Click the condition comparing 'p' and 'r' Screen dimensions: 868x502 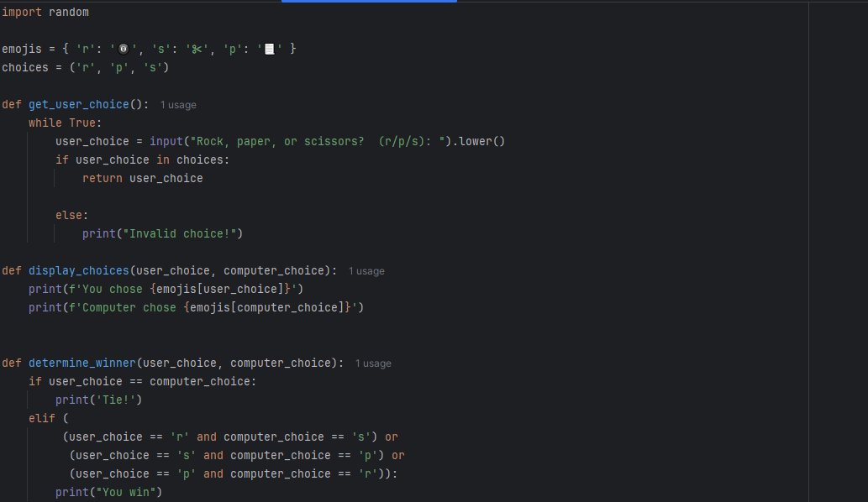227,473
